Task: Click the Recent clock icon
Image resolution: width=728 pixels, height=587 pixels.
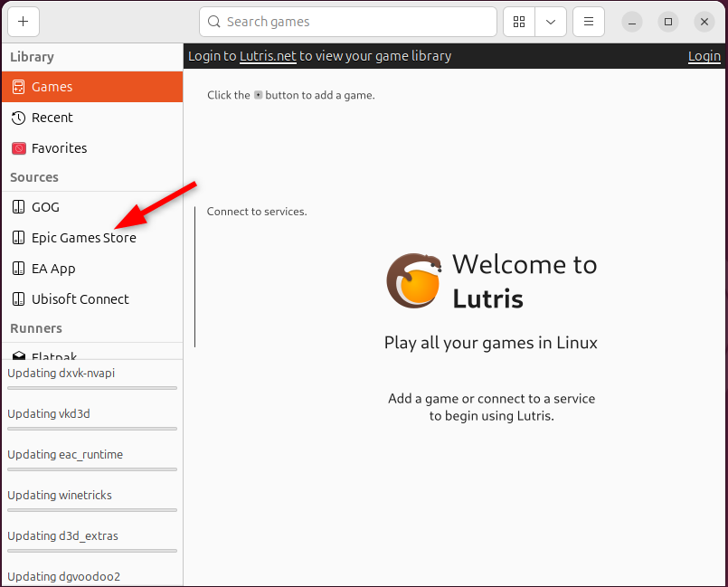Action: point(19,118)
